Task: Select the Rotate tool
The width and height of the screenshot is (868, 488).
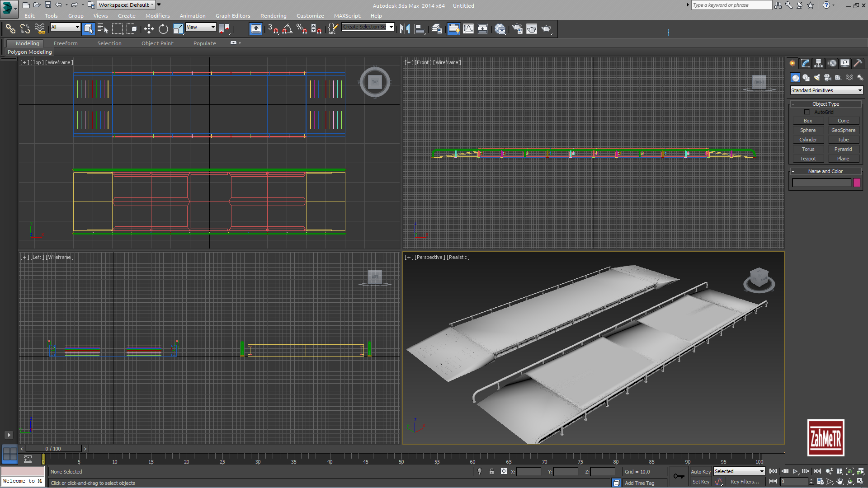Action: point(163,29)
